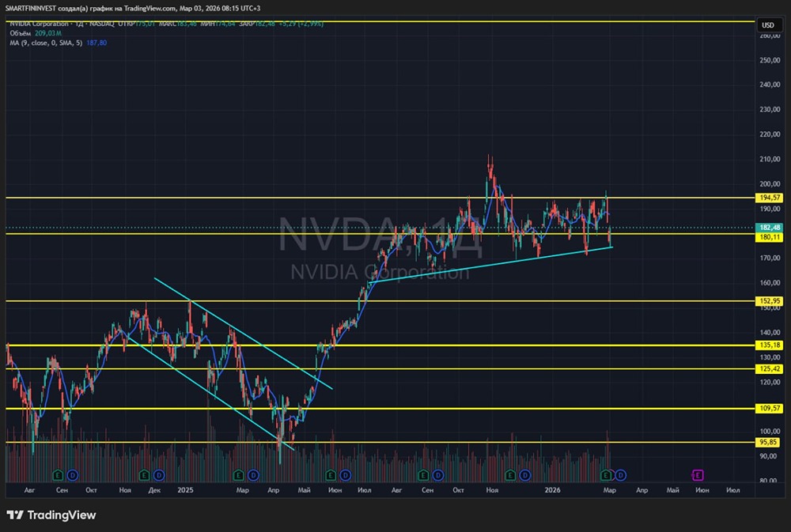Click the NVIDIA Corporation symbol legend
Viewport: 791px width, 532px height.
point(39,24)
